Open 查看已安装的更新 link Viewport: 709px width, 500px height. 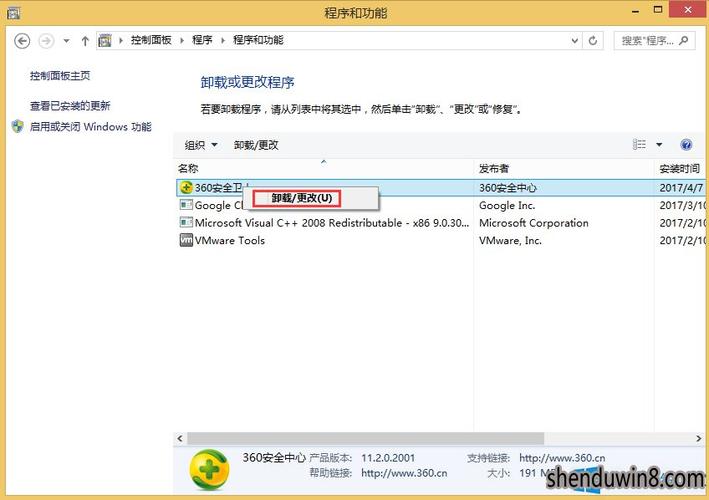(x=70, y=106)
